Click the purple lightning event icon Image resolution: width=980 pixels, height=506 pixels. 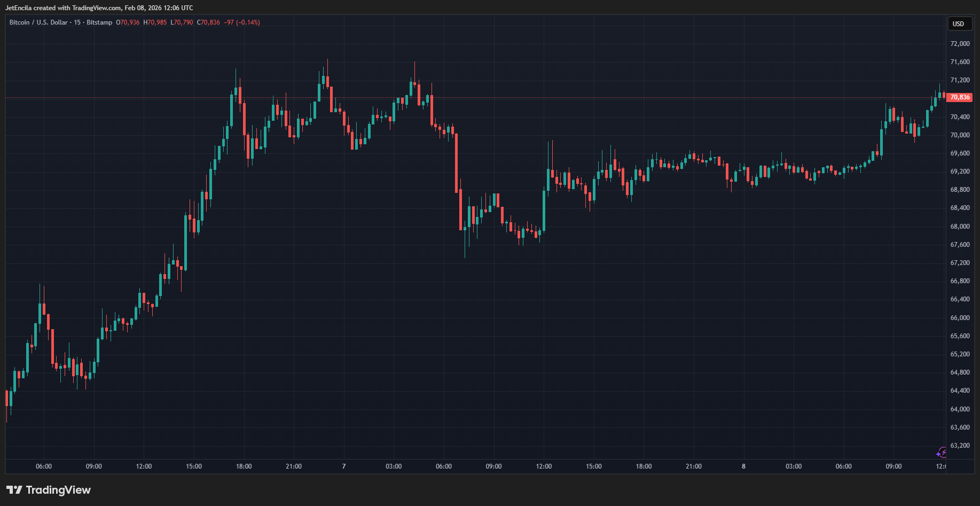coord(942,453)
